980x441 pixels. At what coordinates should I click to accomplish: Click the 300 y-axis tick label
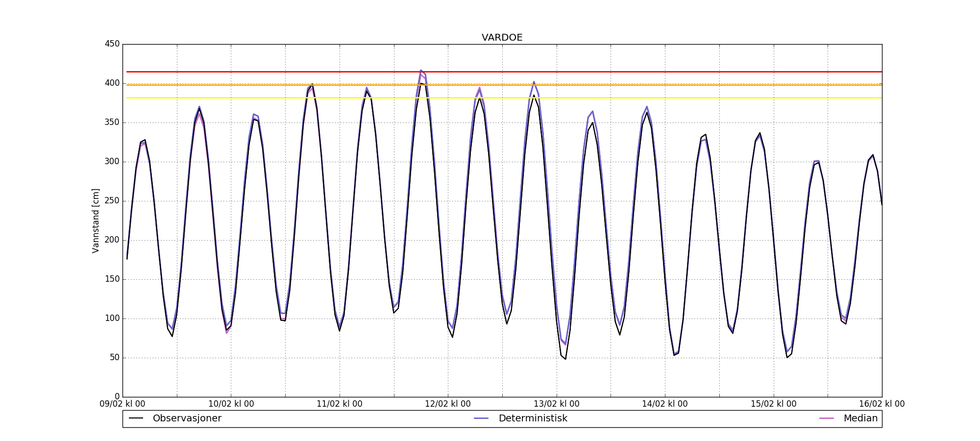pos(112,162)
